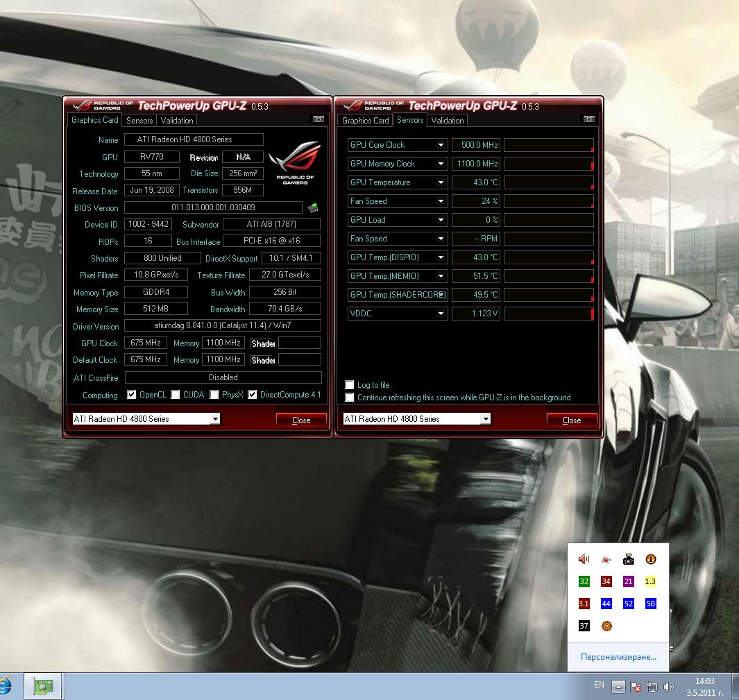
Task: Toggle the OpenCL checkbox
Action: click(x=131, y=395)
